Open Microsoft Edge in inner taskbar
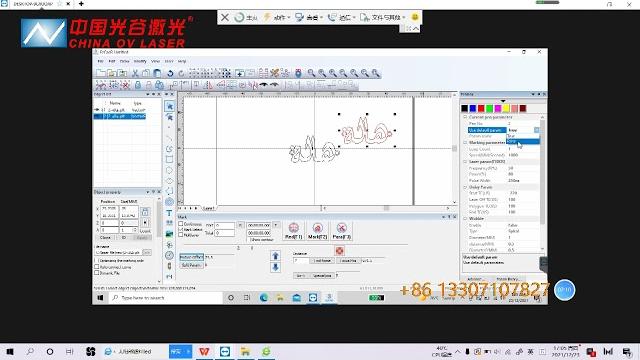Viewport: 640px width, 360px height. point(264,298)
